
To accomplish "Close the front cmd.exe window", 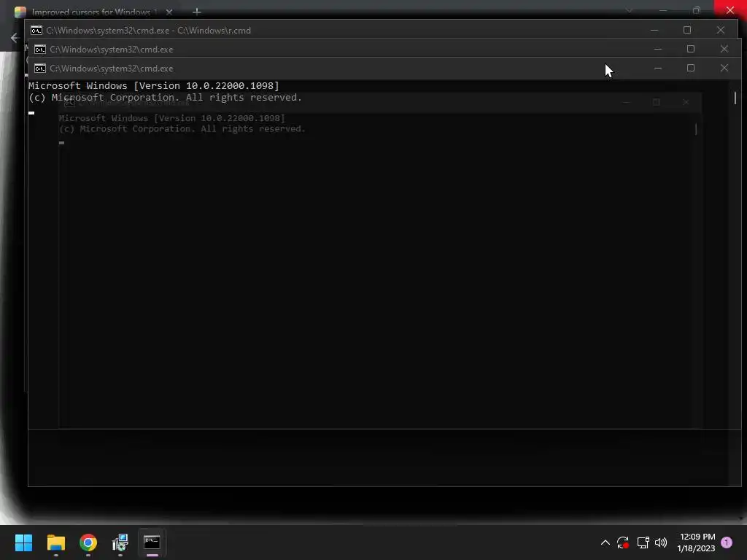I will coord(724,68).
